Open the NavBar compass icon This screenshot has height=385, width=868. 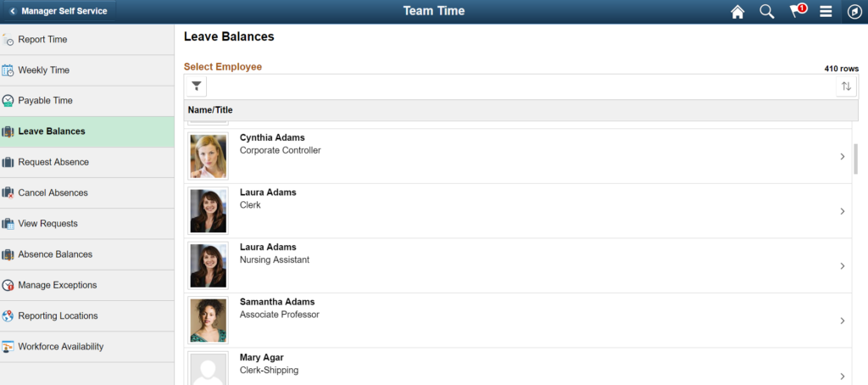click(854, 12)
